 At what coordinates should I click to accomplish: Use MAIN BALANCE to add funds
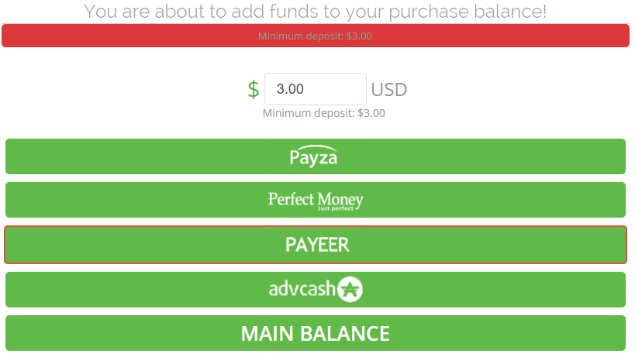pos(316,333)
